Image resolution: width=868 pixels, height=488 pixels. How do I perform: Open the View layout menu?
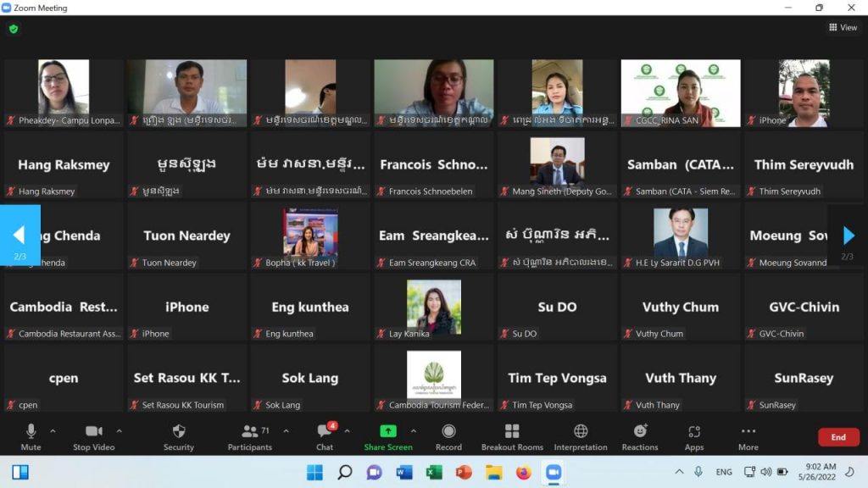(843, 28)
